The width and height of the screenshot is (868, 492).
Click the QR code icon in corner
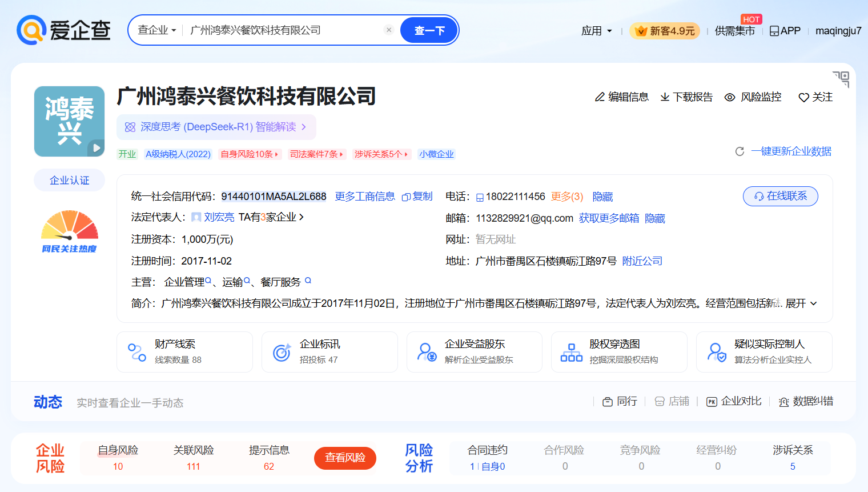(841, 79)
